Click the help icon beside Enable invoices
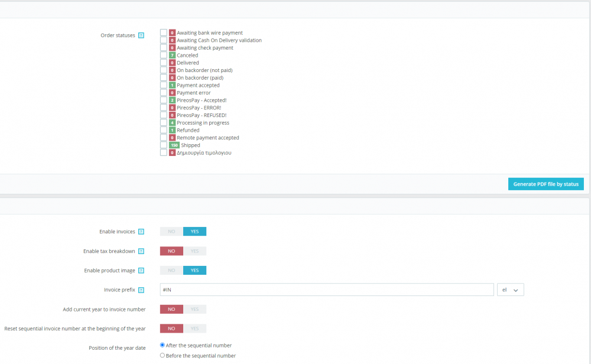591x364 pixels. (x=141, y=231)
